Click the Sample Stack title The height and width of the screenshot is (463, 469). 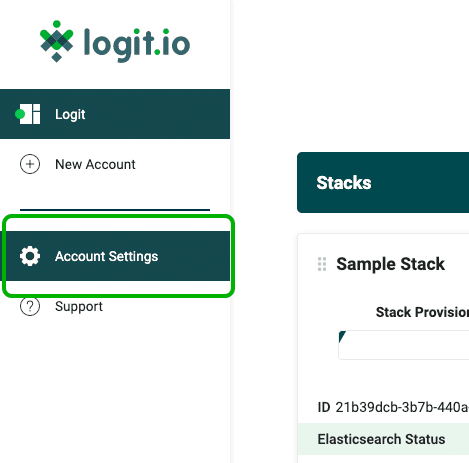[391, 264]
